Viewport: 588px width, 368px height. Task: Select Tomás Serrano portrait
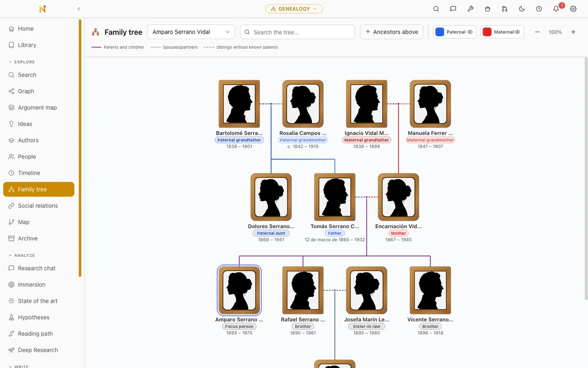[x=335, y=197]
